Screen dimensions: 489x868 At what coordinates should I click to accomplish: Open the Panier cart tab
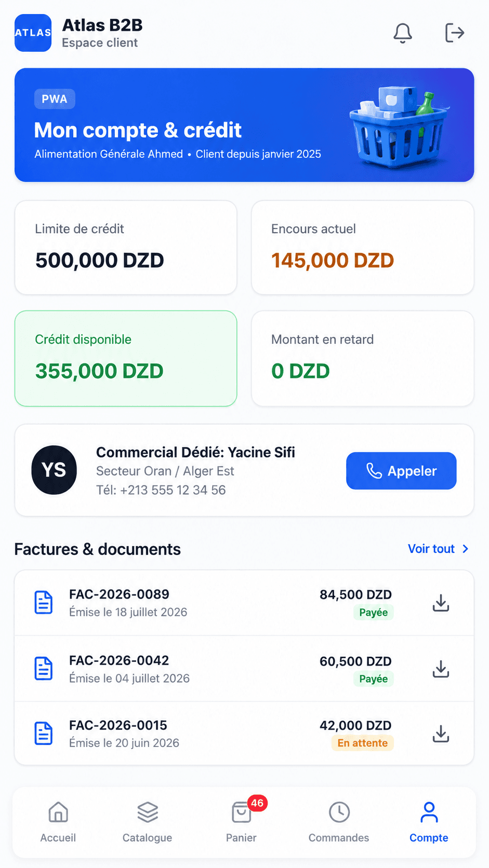coord(242,822)
